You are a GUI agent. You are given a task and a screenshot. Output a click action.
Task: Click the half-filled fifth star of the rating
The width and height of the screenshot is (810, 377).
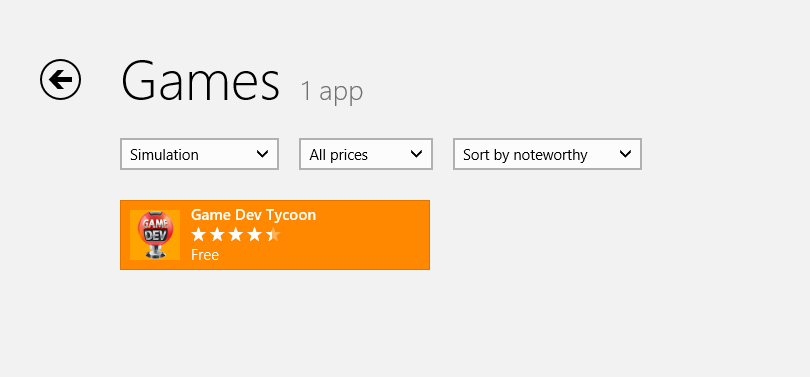[x=273, y=235]
